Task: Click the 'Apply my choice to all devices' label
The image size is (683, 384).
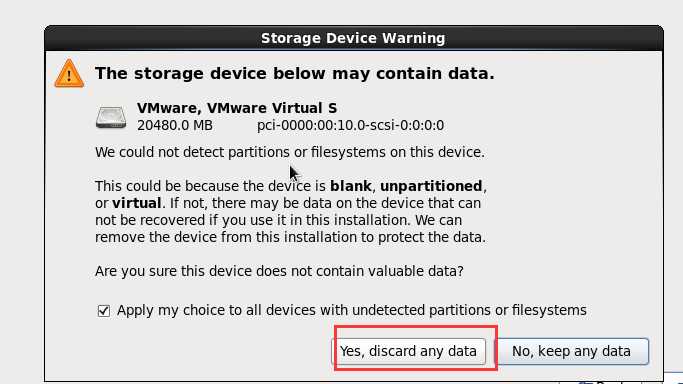Action: coord(352,310)
